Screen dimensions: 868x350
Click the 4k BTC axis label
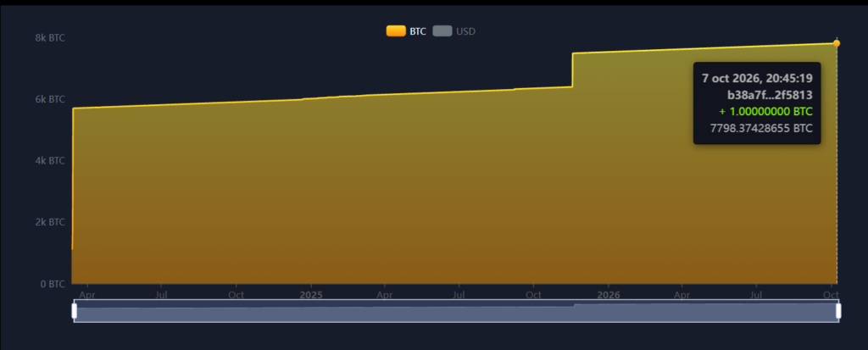tap(50, 161)
